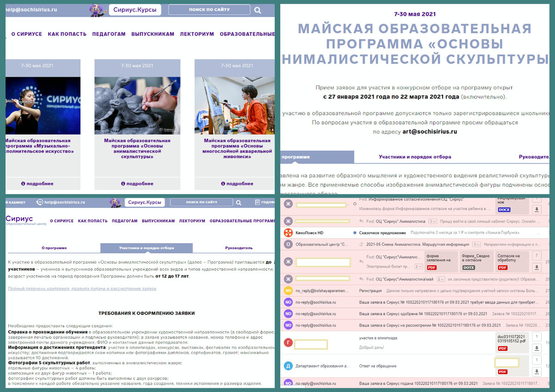Download attachment of 'Ответ на обращение' email
Viewport: 555px width, 392px height.
[537, 371]
